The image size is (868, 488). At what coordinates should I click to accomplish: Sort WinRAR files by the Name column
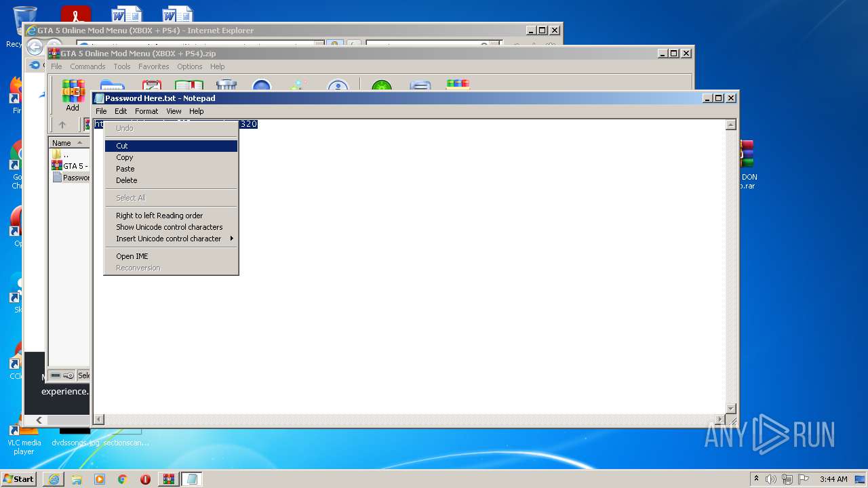click(x=68, y=143)
